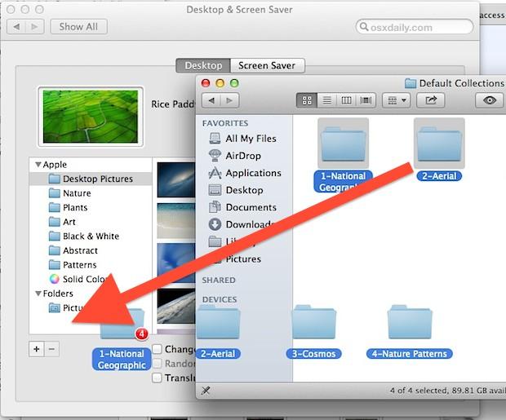Select Desktop Pictures in source list
506x420 pixels.
pos(91,179)
